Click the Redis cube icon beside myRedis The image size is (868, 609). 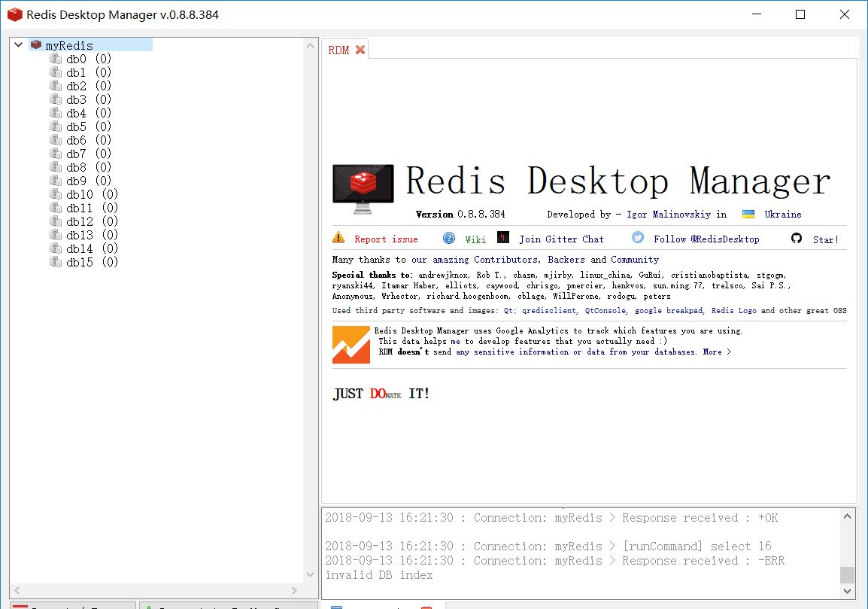coord(35,44)
